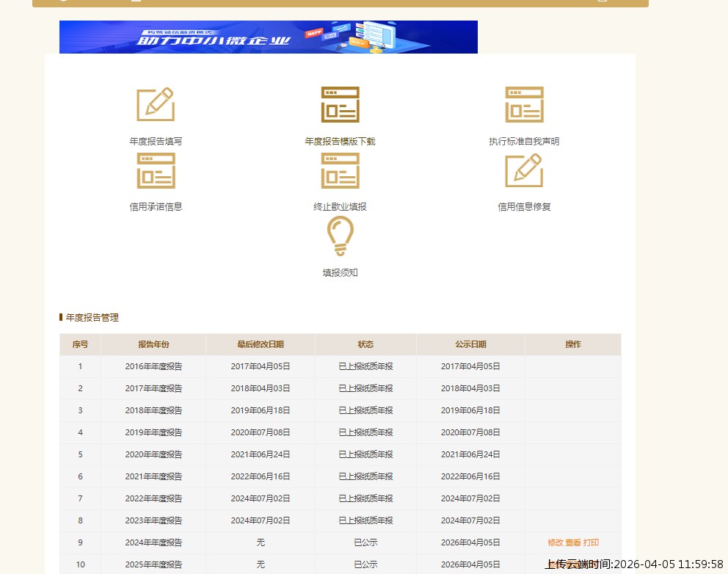Click 修改 for the 2024年年度报告 row
This screenshot has width=728, height=574.
tap(556, 542)
